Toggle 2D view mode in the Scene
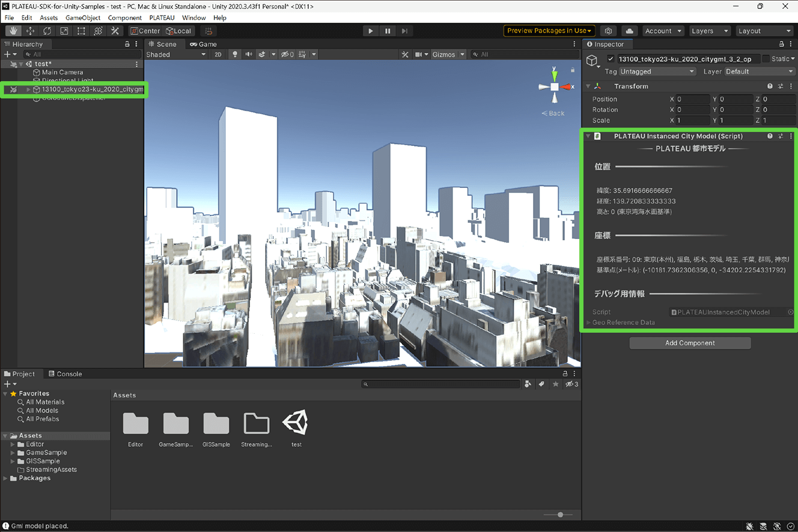The height and width of the screenshot is (532, 798). click(218, 54)
